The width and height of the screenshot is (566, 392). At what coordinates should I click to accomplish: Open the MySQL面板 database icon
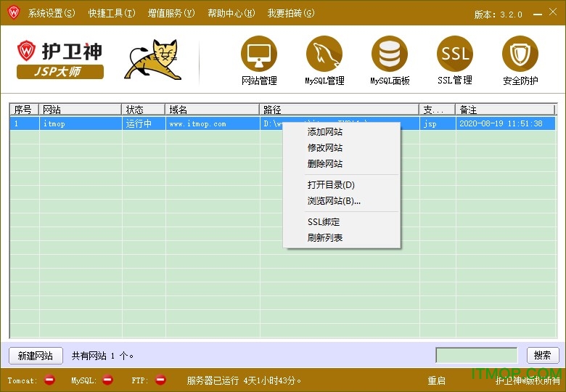point(390,54)
